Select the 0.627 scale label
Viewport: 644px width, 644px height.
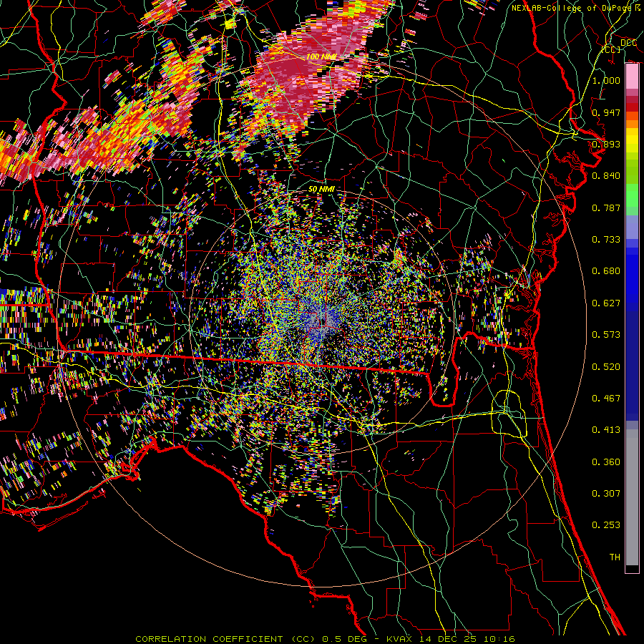click(606, 303)
